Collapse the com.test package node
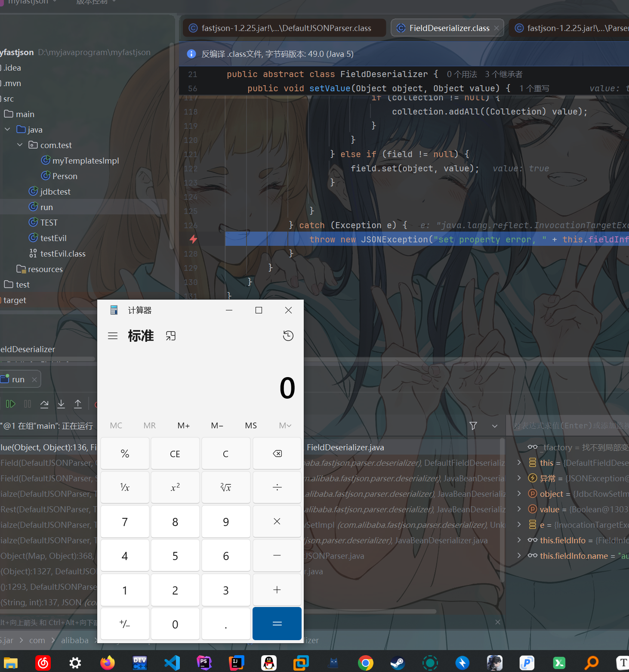 pyautogui.click(x=20, y=145)
